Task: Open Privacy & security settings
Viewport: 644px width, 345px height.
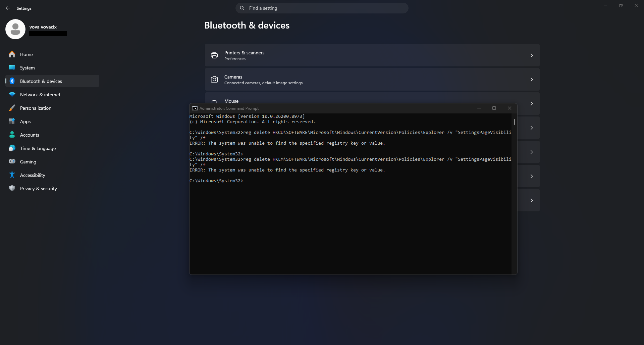Action: [52, 189]
